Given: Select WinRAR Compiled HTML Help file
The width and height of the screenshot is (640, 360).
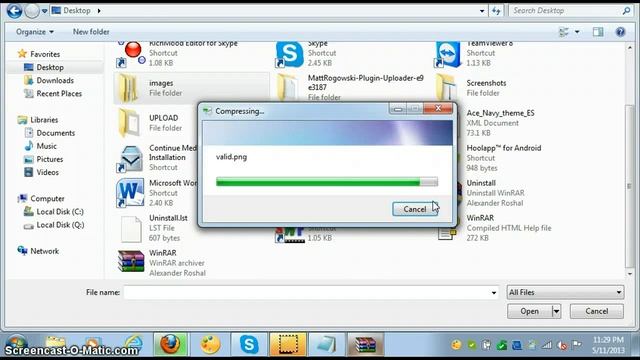Looking at the screenshot, I should (x=509, y=228).
